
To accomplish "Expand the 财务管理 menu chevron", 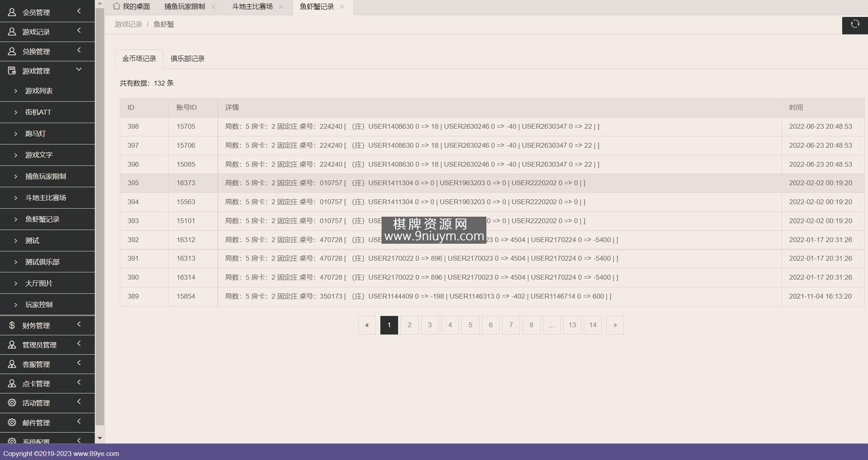I will click(79, 324).
